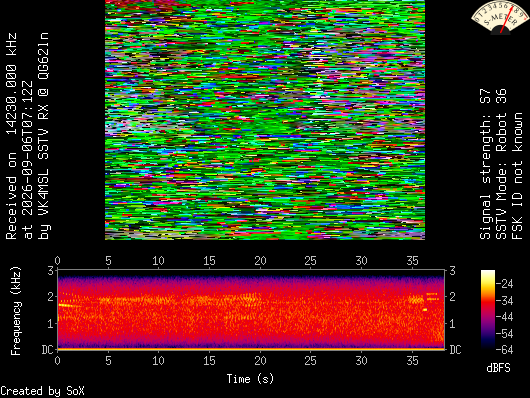Screen dimensions: 530x398
Task: Click the 'Created by SoX' label
Action: pyautogui.click(x=42, y=391)
